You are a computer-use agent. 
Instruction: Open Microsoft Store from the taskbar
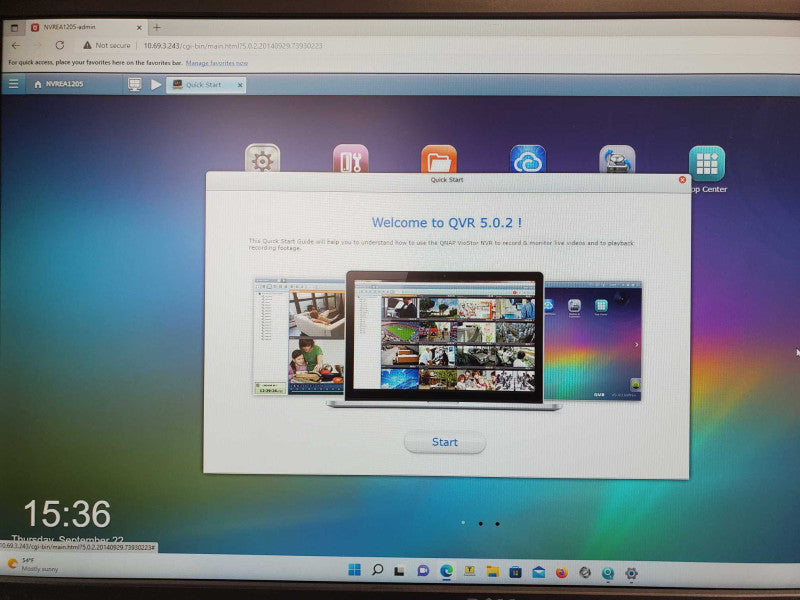point(515,572)
